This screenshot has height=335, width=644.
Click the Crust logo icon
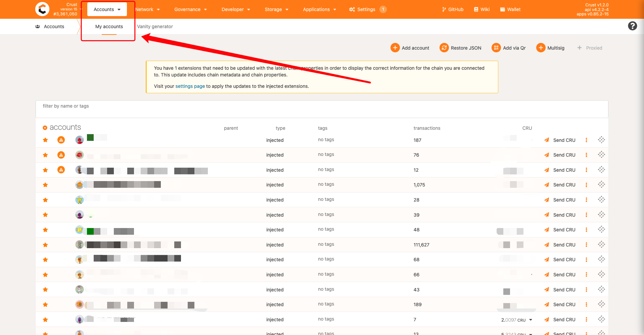[x=42, y=9]
